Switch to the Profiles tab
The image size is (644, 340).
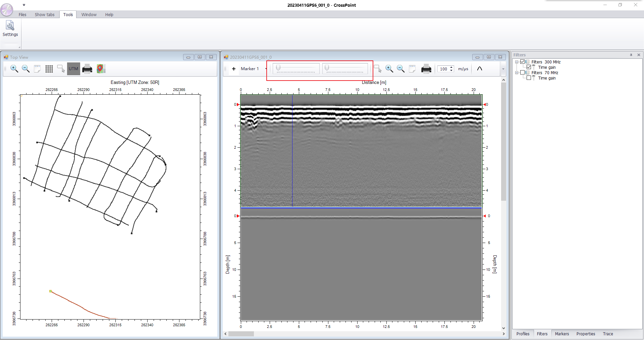coord(523,334)
